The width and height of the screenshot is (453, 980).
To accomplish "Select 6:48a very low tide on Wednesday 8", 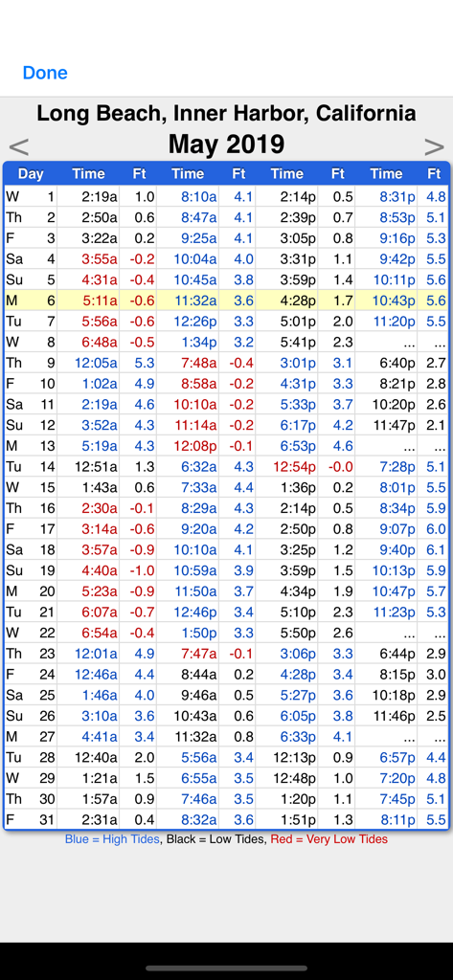I will 101,342.
